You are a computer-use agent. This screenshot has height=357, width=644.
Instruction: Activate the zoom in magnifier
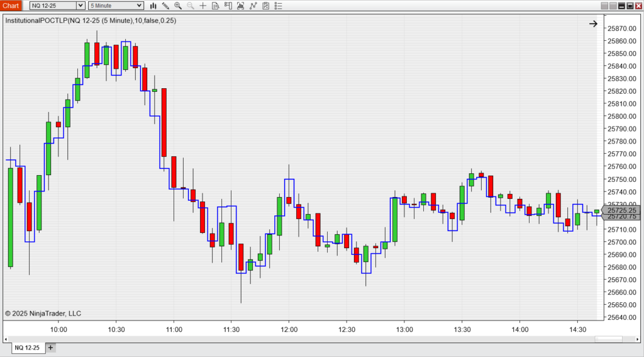178,6
